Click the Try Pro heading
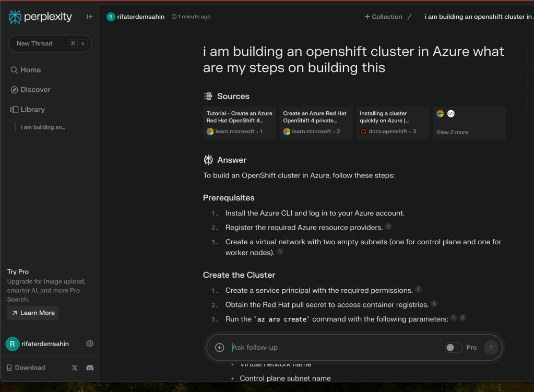534x392 pixels. (18, 272)
